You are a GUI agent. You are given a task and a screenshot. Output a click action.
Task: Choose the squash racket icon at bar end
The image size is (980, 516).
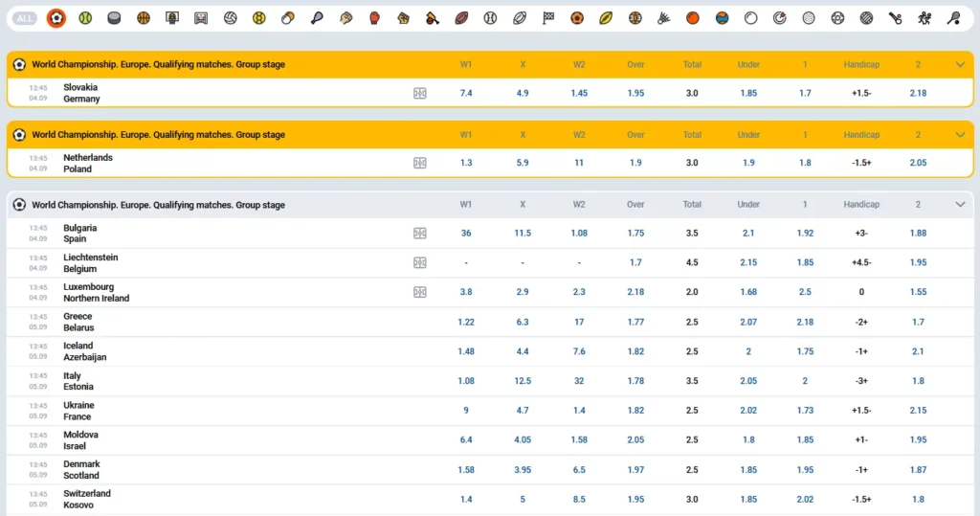[954, 18]
